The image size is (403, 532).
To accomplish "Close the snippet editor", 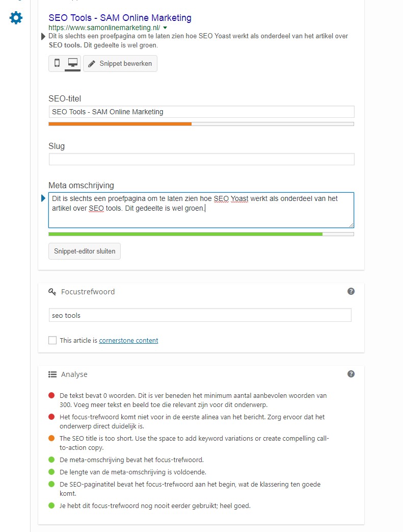I will 85,251.
